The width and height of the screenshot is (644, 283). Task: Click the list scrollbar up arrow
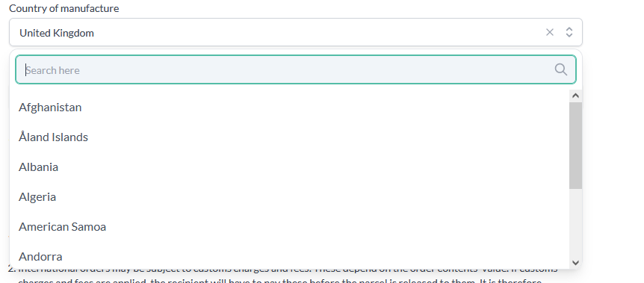[575, 96]
